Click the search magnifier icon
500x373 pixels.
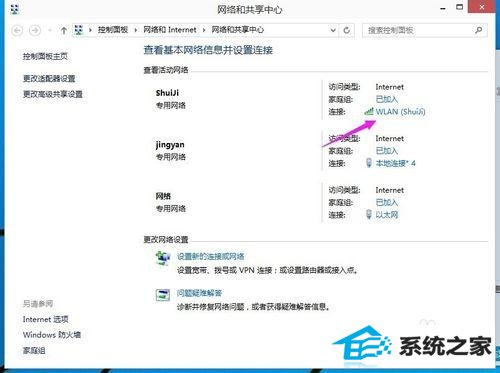[x=479, y=30]
